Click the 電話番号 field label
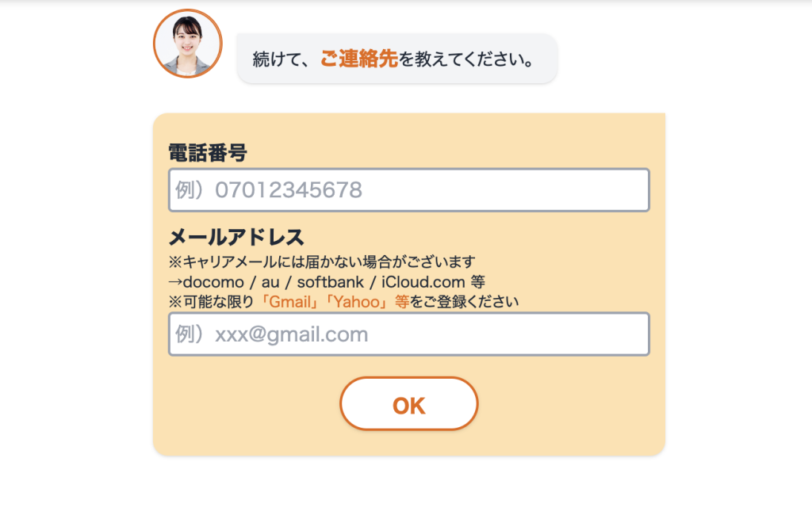Viewport: 812px width, 519px height. tap(208, 153)
